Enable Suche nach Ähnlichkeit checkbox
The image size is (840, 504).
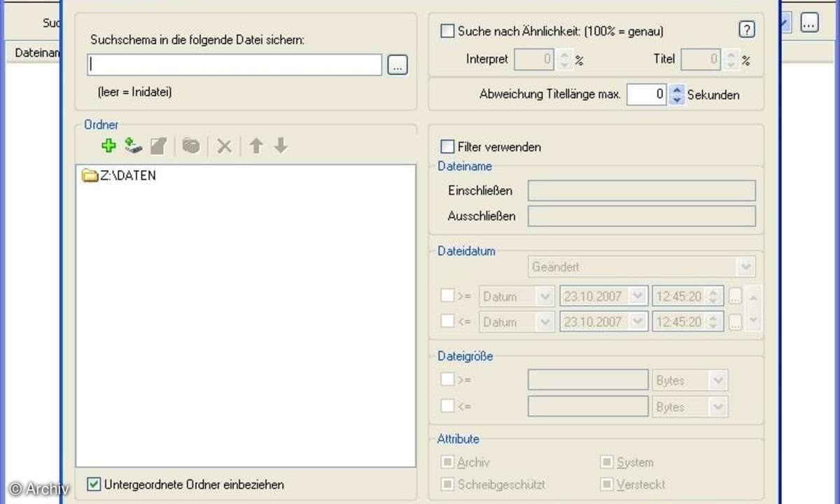click(x=446, y=31)
